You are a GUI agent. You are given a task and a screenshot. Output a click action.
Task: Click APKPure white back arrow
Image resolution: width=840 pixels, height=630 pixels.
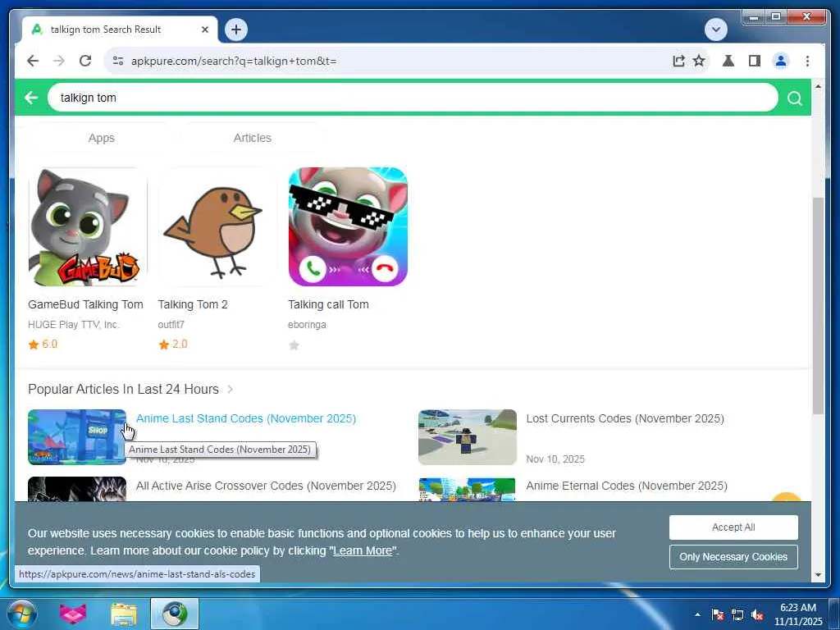coord(31,98)
